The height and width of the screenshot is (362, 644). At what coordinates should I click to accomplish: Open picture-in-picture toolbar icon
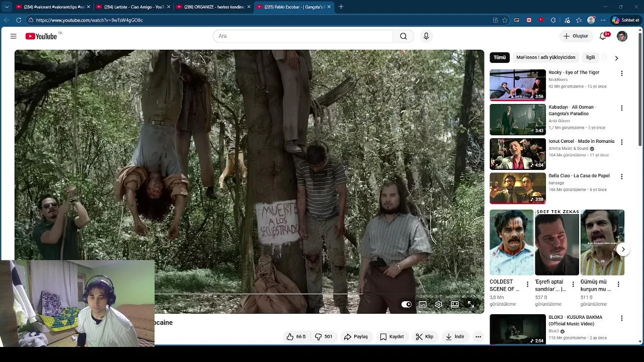point(517,20)
